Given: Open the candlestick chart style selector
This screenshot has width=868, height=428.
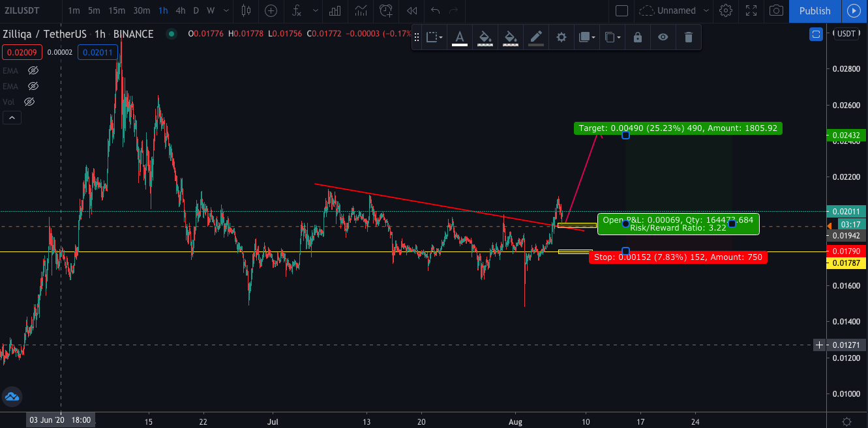Looking at the screenshot, I should [x=246, y=10].
